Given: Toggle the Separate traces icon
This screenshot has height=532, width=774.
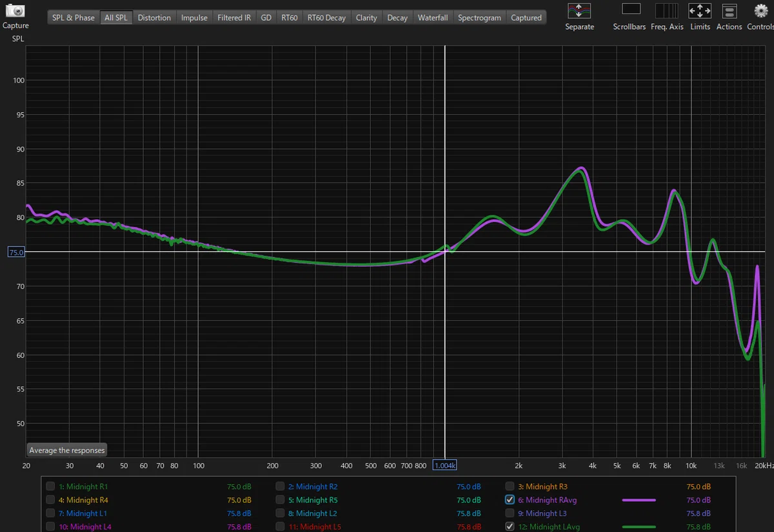Looking at the screenshot, I should [579, 10].
